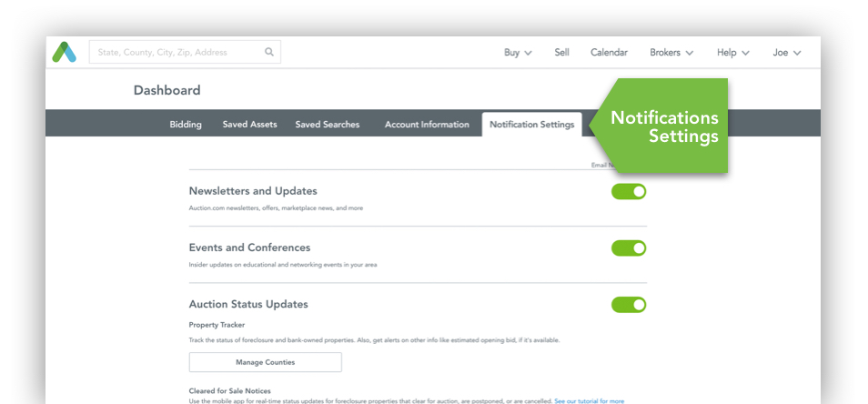Open the Joe account dropdown
868x404 pixels.
pos(787,53)
